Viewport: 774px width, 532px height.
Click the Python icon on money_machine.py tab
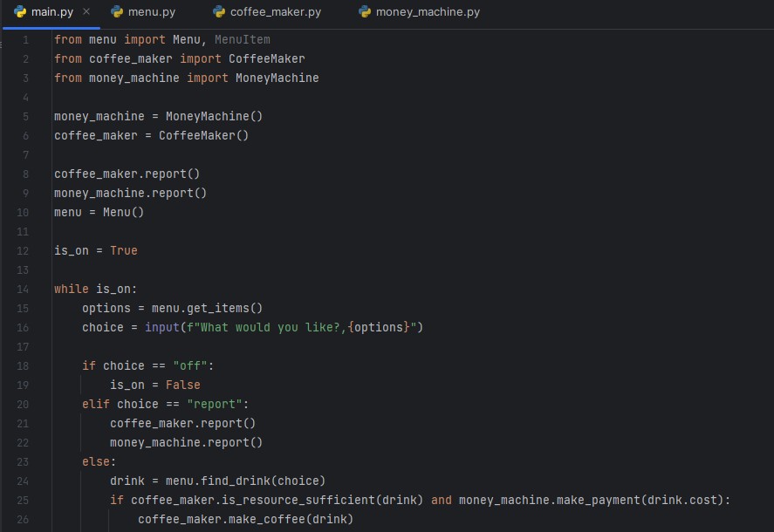click(x=363, y=12)
